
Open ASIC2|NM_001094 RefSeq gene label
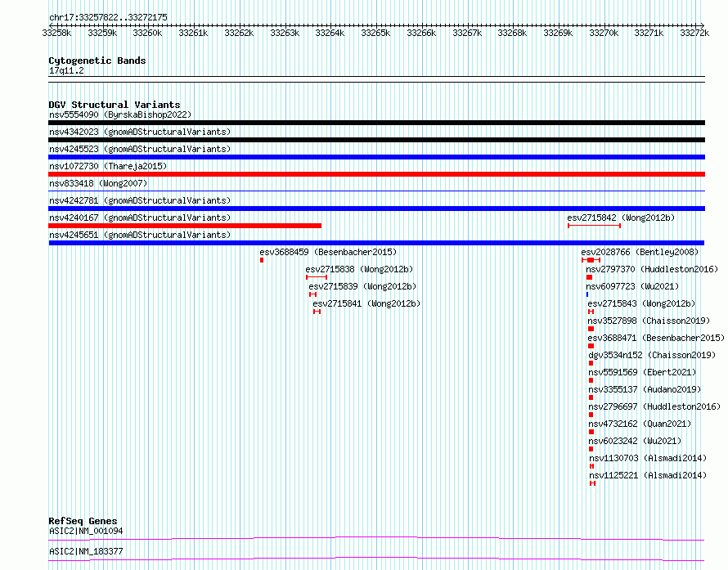[x=86, y=531]
